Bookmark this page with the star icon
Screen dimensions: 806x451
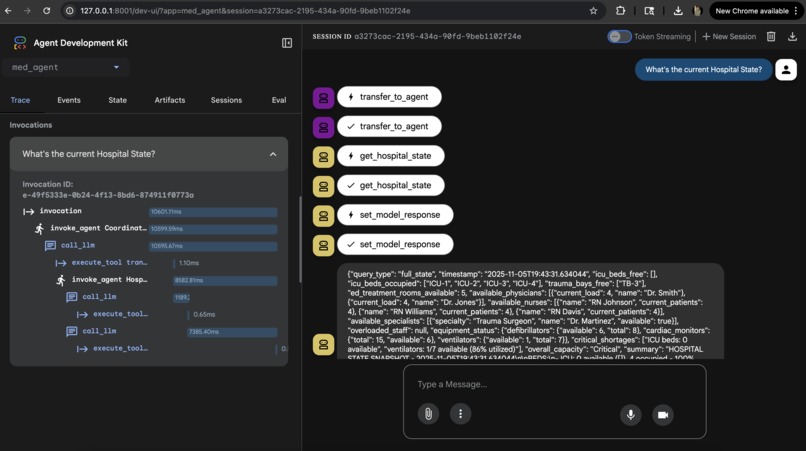[x=593, y=11]
